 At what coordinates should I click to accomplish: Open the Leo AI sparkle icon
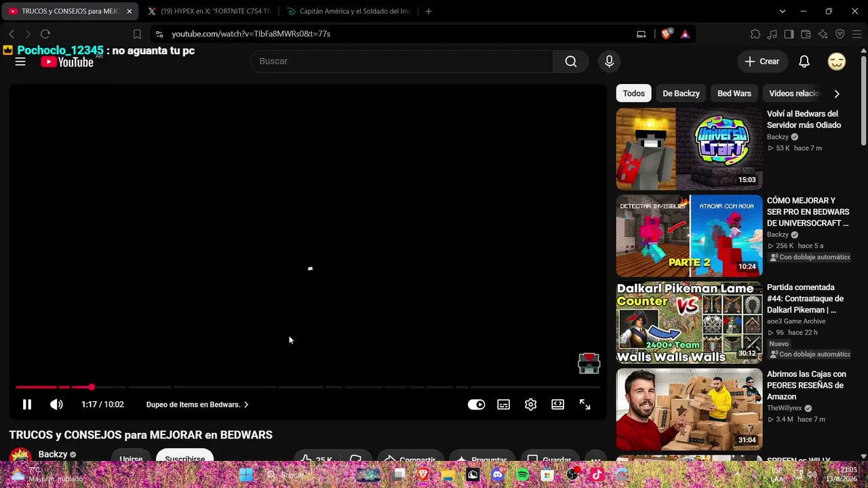pyautogui.click(x=823, y=34)
